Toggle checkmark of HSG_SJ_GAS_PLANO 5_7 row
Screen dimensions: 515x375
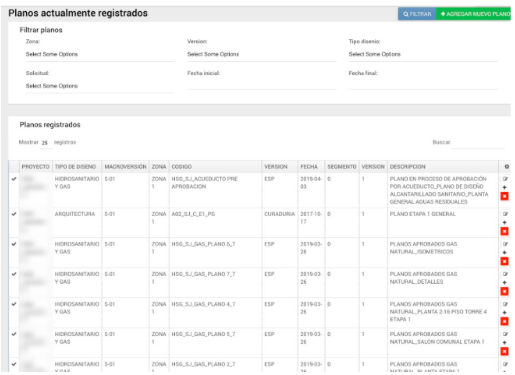[x=14, y=334]
